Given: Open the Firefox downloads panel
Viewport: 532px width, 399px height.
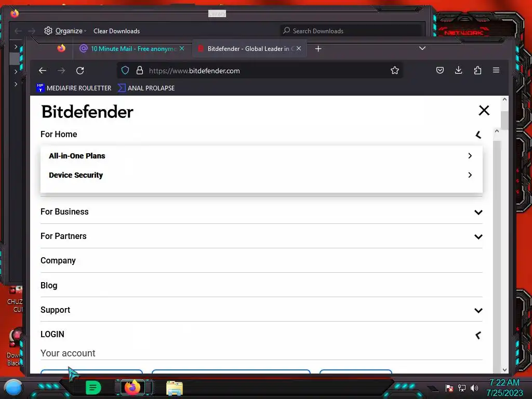Looking at the screenshot, I should pyautogui.click(x=458, y=70).
